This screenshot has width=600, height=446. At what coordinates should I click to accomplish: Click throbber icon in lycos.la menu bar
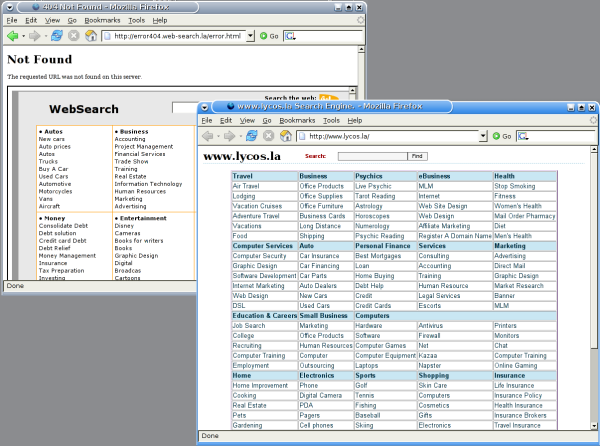click(593, 120)
